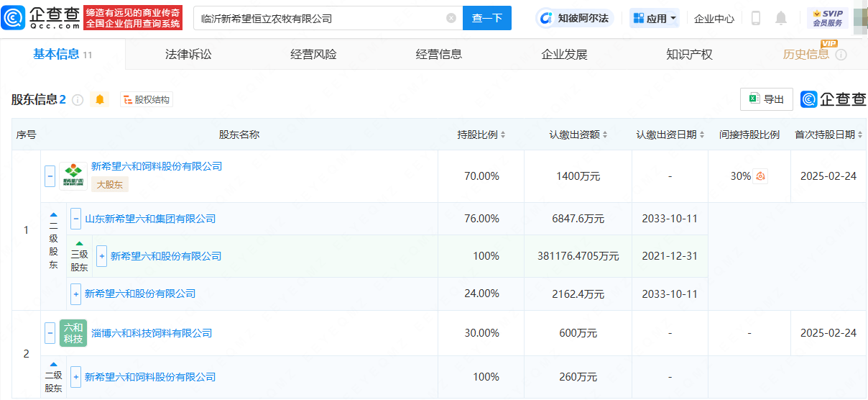Switch to the 基本信息 tab
The width and height of the screenshot is (868, 400).
(63, 54)
